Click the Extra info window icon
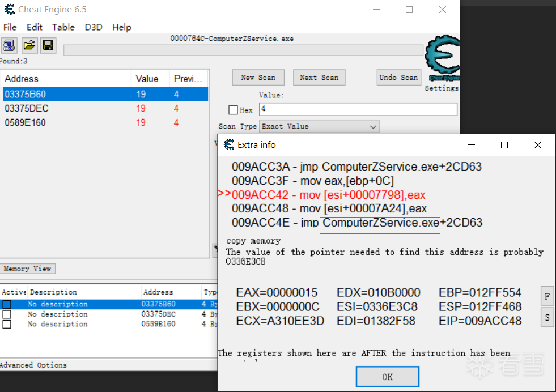Screen dimensions: 556x392 click(x=229, y=144)
